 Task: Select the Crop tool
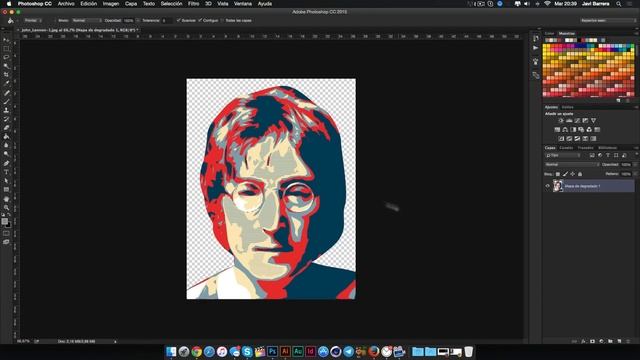[x=6, y=74]
